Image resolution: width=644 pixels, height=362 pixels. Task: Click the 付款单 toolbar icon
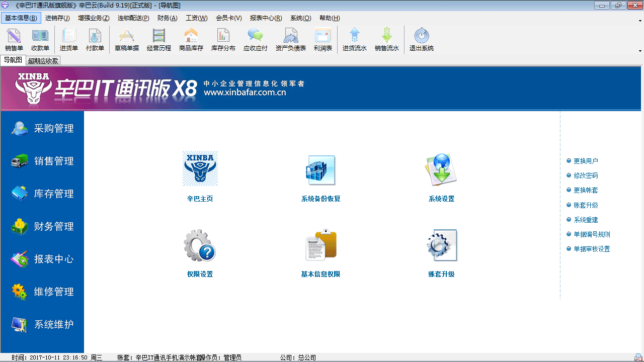tap(95, 40)
